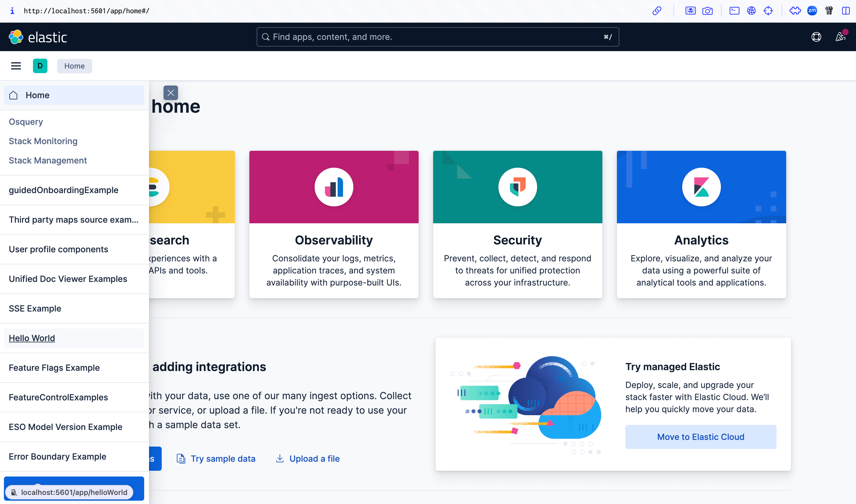The height and width of the screenshot is (504, 856).
Task: Click the Kibana Analytics logo
Action: pyautogui.click(x=702, y=187)
